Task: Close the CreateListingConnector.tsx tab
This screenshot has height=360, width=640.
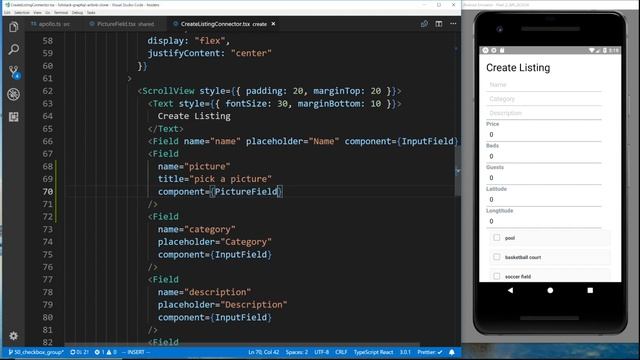Action: 273,24
